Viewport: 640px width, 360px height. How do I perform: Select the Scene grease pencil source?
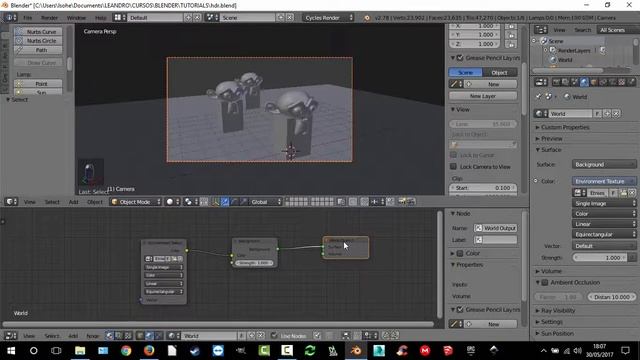point(465,72)
